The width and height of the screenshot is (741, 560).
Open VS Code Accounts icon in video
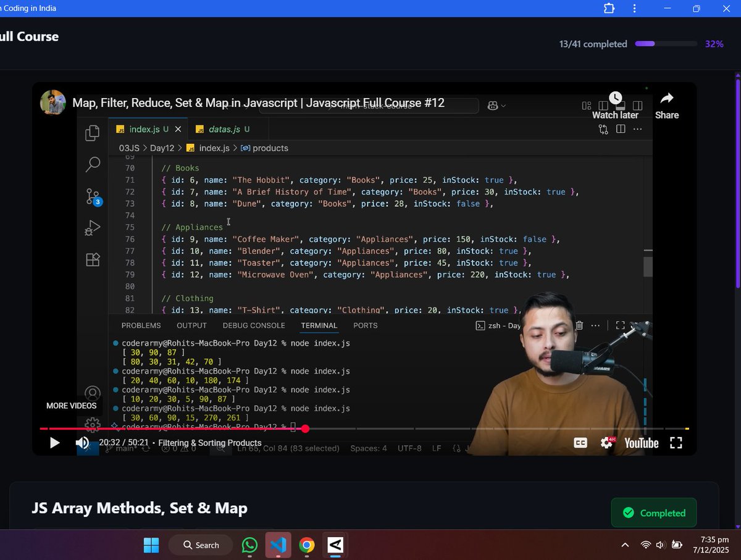pos(93,393)
